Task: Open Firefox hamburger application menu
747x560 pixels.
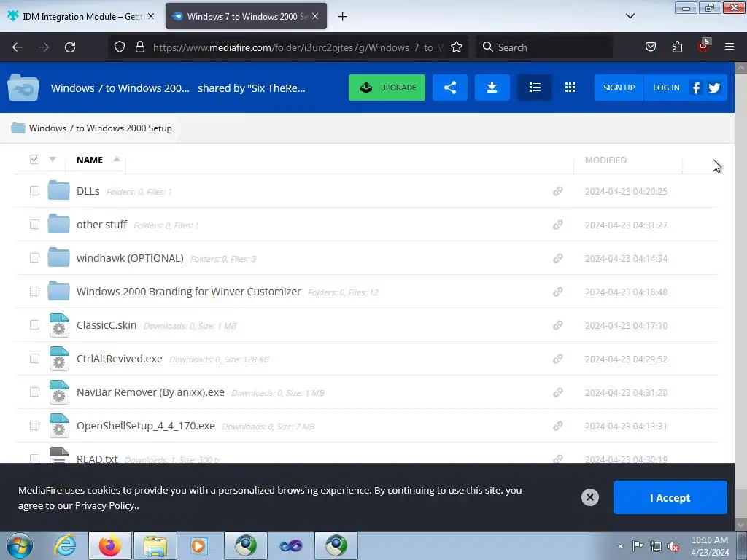Action: pyautogui.click(x=729, y=47)
